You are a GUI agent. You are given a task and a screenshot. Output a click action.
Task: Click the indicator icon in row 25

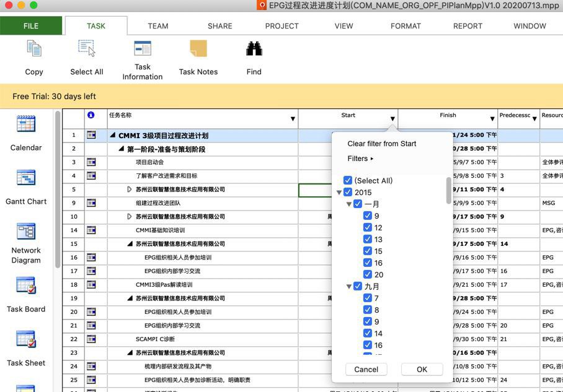(x=91, y=380)
